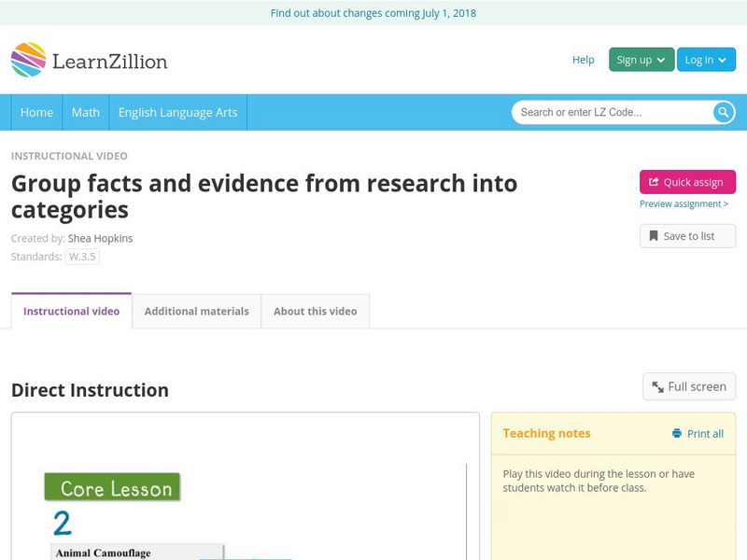Click the search magnifier icon
Image resolution: width=747 pixels, height=560 pixels.
pos(724,113)
